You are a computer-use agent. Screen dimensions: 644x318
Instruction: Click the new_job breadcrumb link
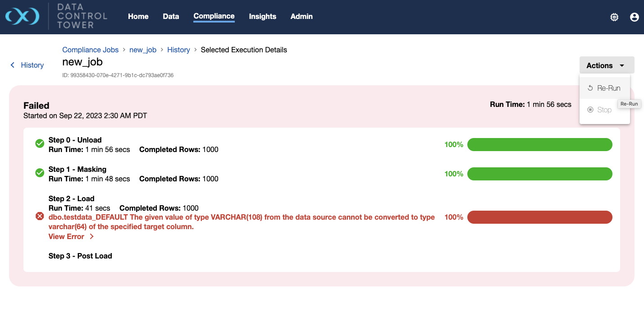[142, 50]
